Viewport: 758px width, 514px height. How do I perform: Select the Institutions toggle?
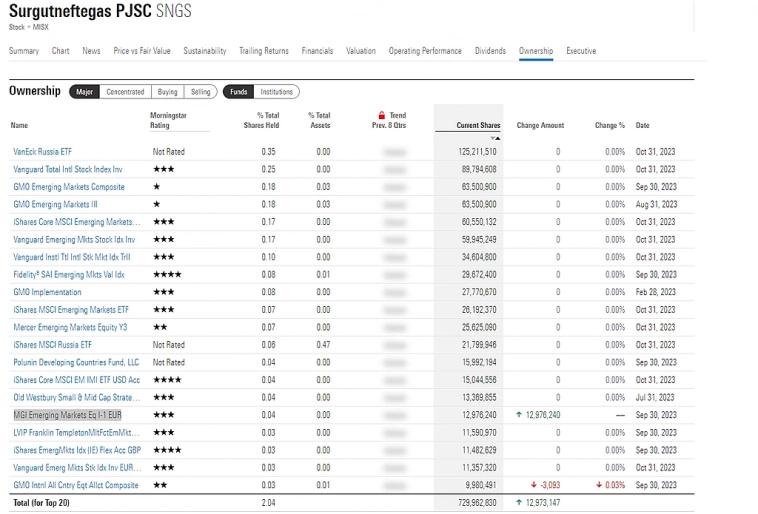pos(277,92)
